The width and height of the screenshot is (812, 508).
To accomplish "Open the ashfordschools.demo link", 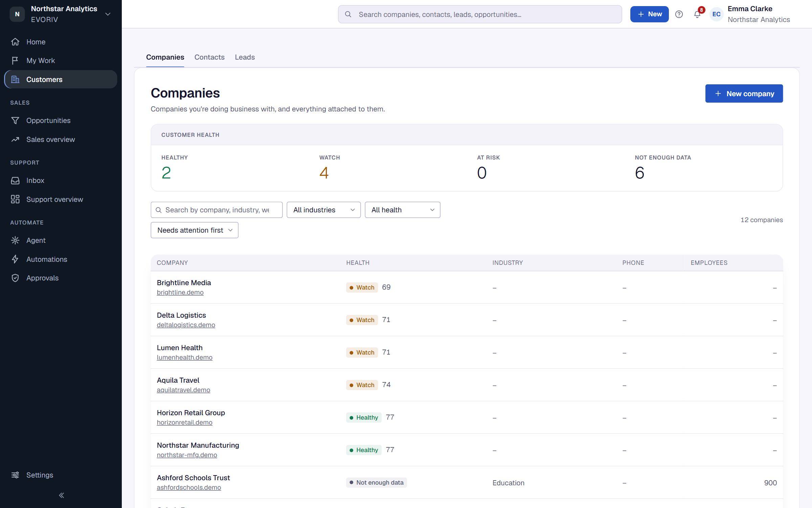I will coord(189,487).
